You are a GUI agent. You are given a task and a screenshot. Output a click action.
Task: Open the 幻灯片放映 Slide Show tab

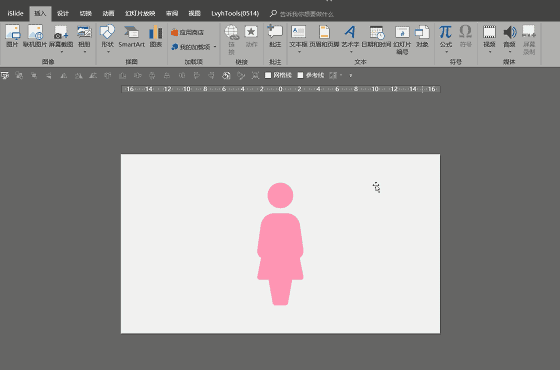coord(140,14)
